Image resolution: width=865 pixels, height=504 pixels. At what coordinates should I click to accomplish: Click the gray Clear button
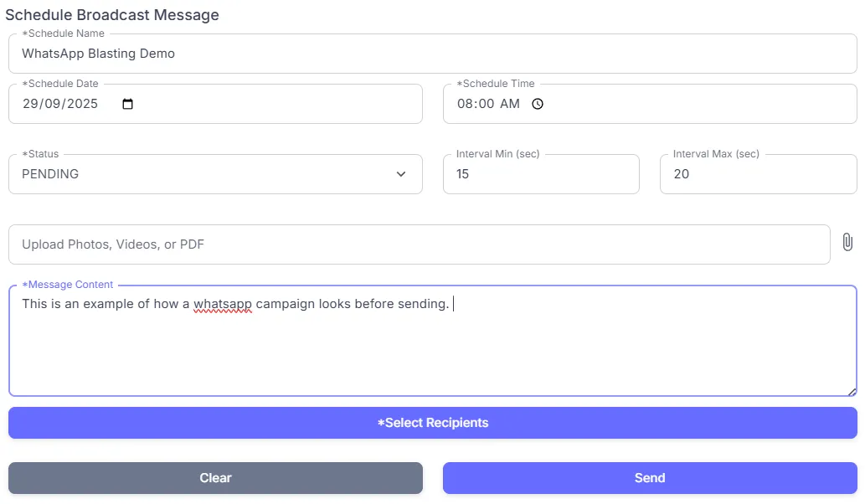tap(215, 478)
